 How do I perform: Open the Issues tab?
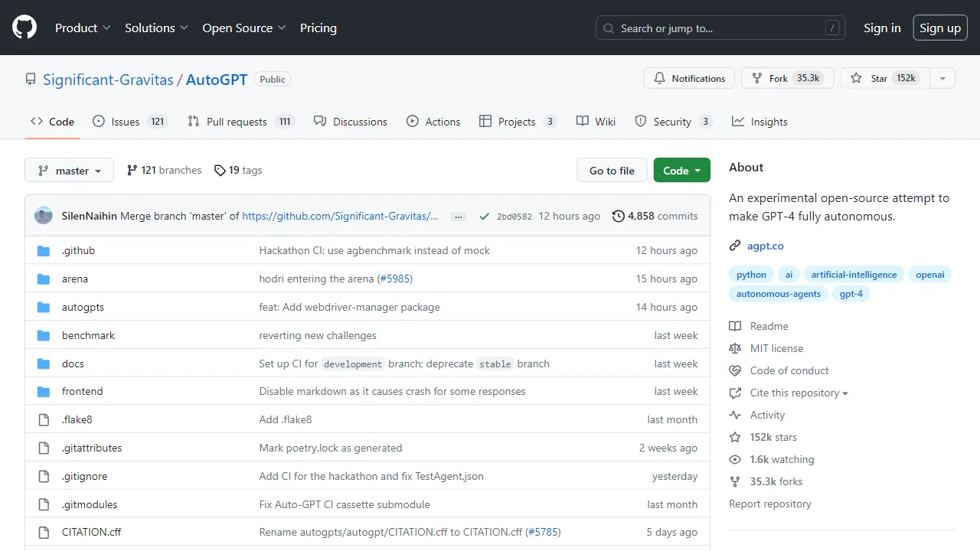130,122
